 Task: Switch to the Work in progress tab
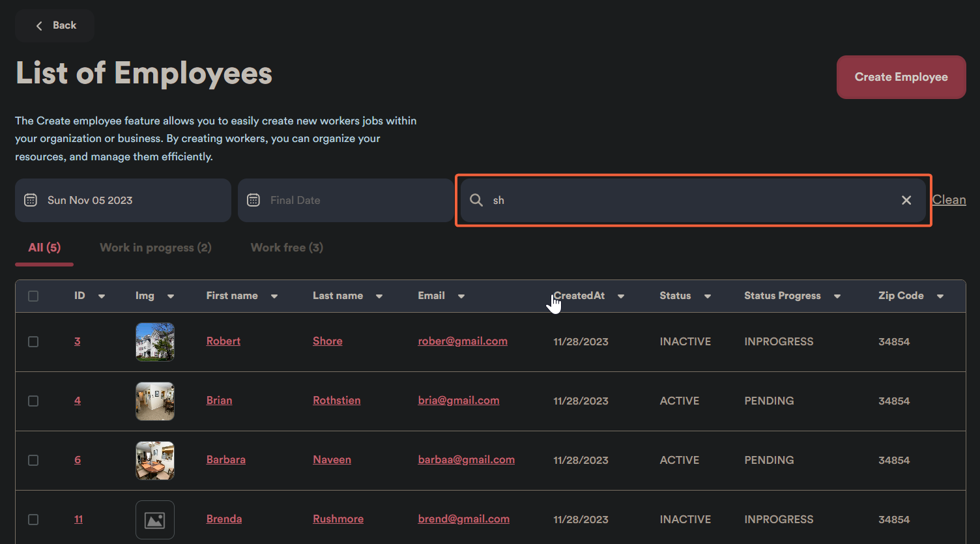click(155, 248)
